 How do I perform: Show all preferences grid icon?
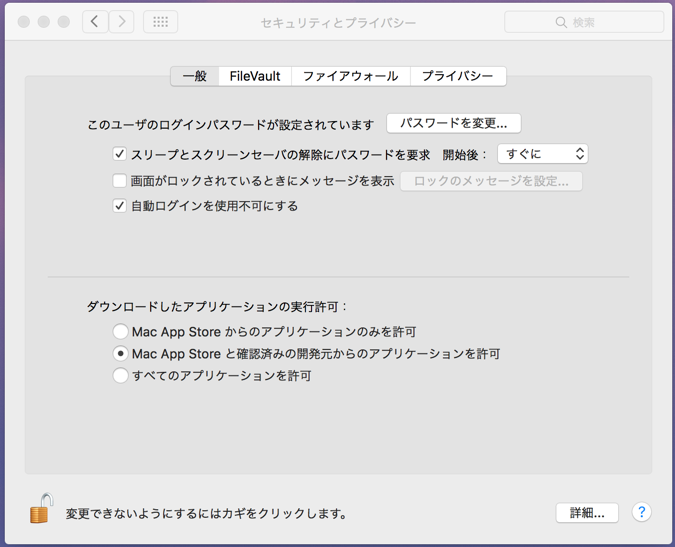[x=160, y=22]
